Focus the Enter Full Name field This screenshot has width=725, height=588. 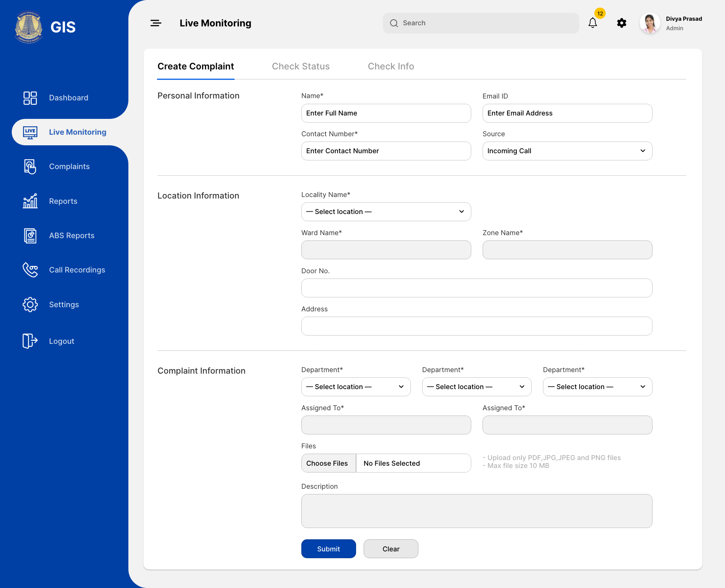click(386, 113)
